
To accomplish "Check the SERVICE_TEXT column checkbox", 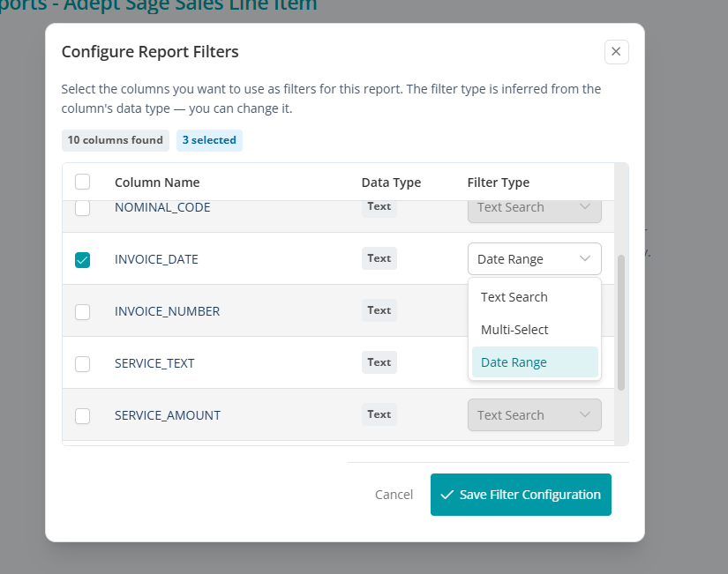I will pos(83,364).
